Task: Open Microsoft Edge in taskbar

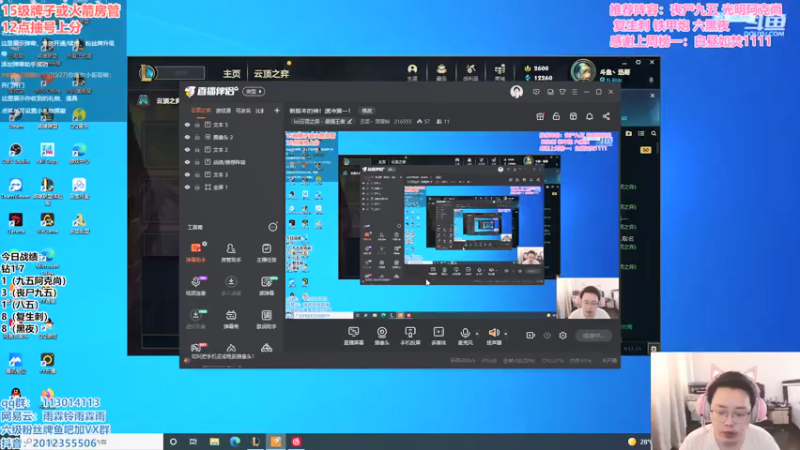Action: tap(235, 441)
